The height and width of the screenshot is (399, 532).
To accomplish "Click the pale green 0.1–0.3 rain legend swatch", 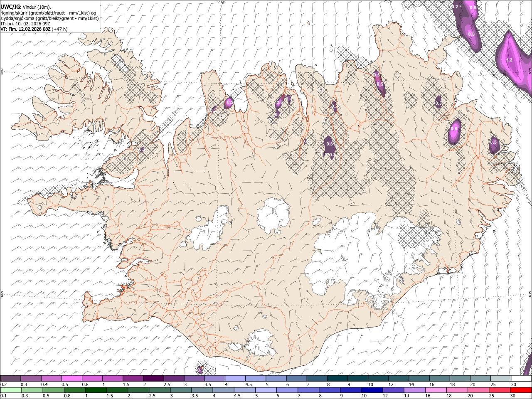I will pos(11,390).
